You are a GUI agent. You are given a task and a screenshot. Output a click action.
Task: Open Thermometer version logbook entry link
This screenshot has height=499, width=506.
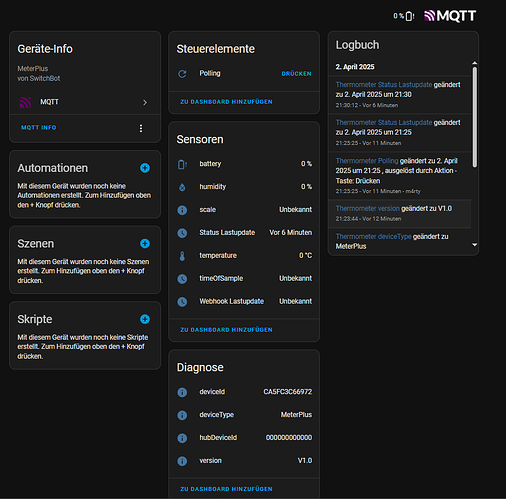(x=367, y=208)
